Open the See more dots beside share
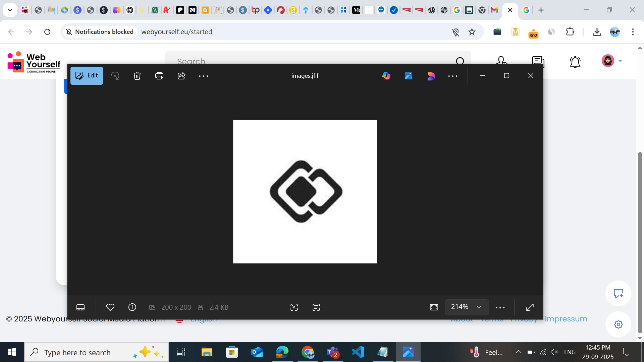 pyautogui.click(x=204, y=76)
